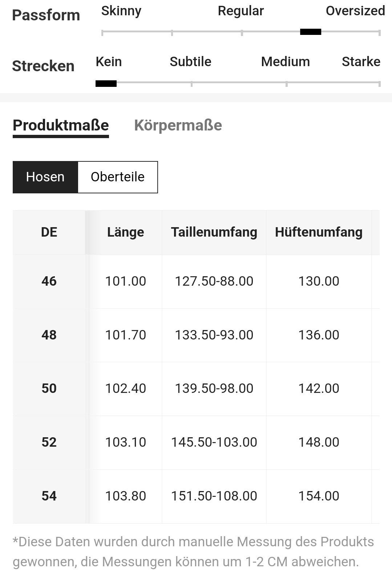
Task: Click the Starke stretch label
Action: 361,62
